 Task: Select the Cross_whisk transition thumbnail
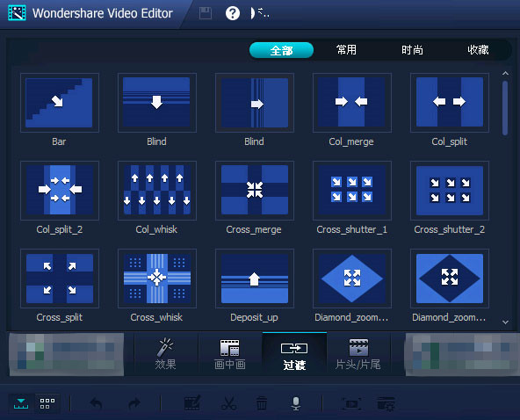[157, 279]
